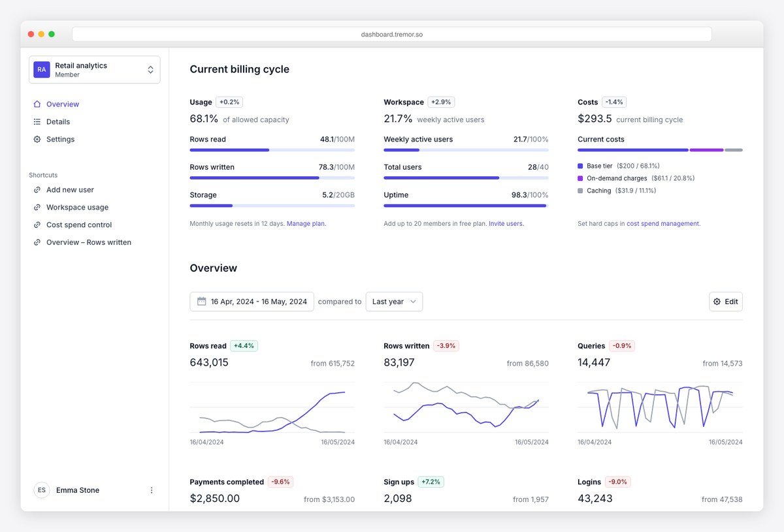Click the -3.9% Rows written badge
This screenshot has width=784, height=532.
[x=446, y=346]
